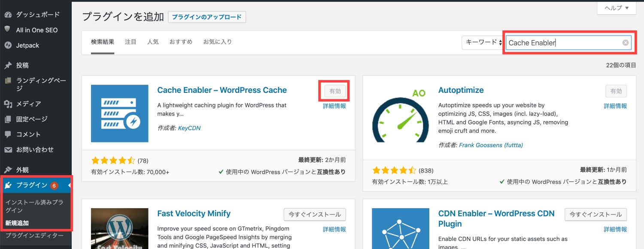Click the pushpin icon for 投稿
This screenshot has width=644, height=249.
(8, 65)
